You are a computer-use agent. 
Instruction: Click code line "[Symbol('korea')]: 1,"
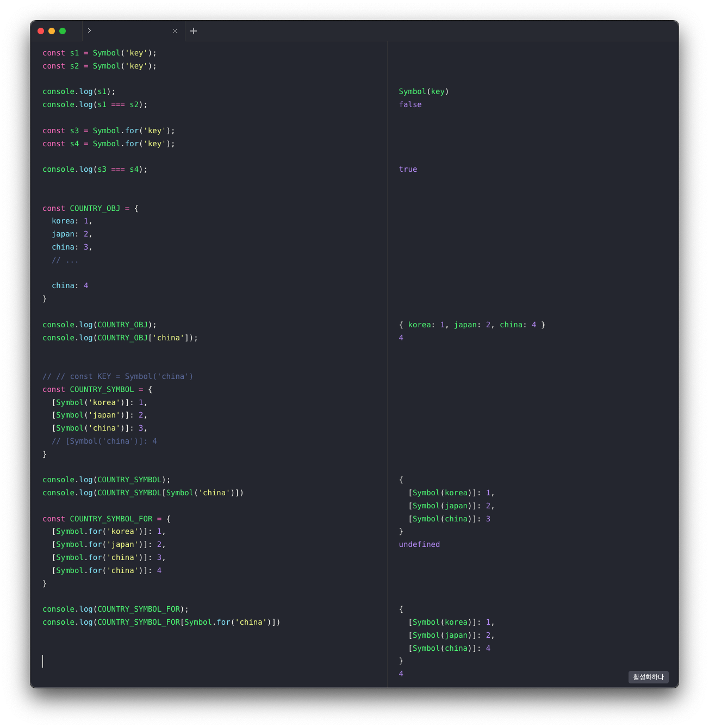pos(99,402)
